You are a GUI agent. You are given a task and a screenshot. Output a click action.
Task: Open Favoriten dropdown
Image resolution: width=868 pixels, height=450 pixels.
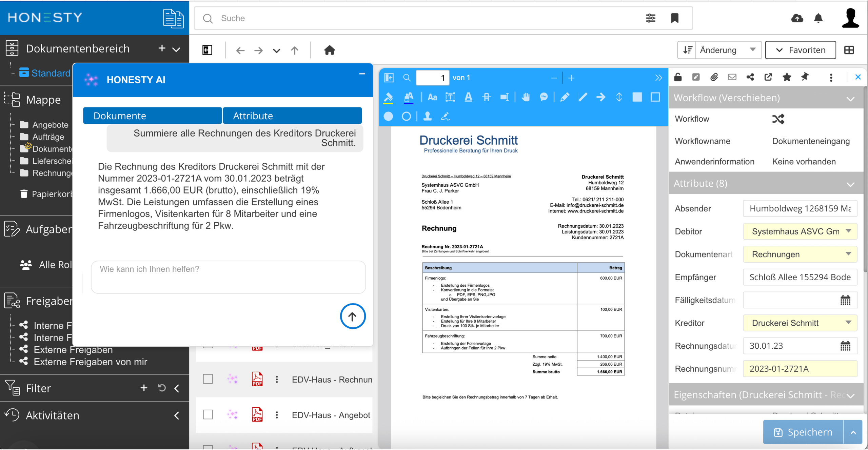click(800, 50)
